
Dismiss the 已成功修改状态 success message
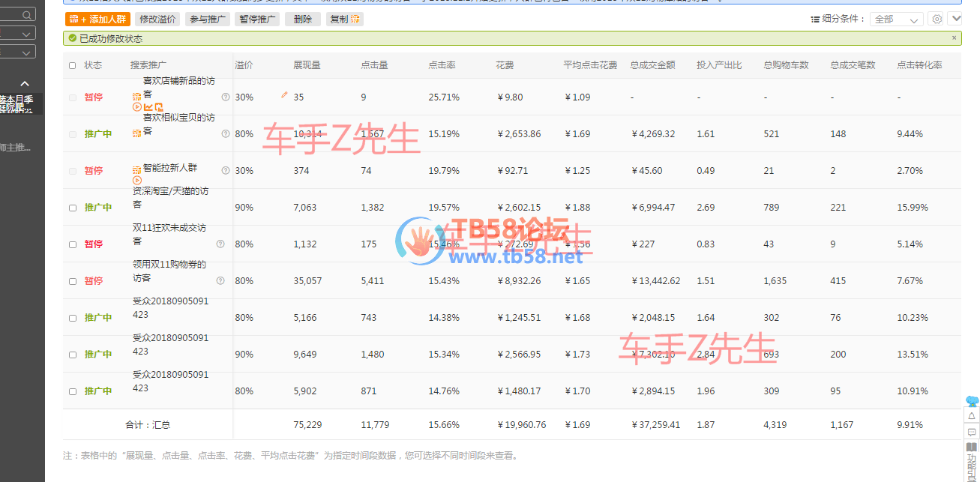coord(954,37)
